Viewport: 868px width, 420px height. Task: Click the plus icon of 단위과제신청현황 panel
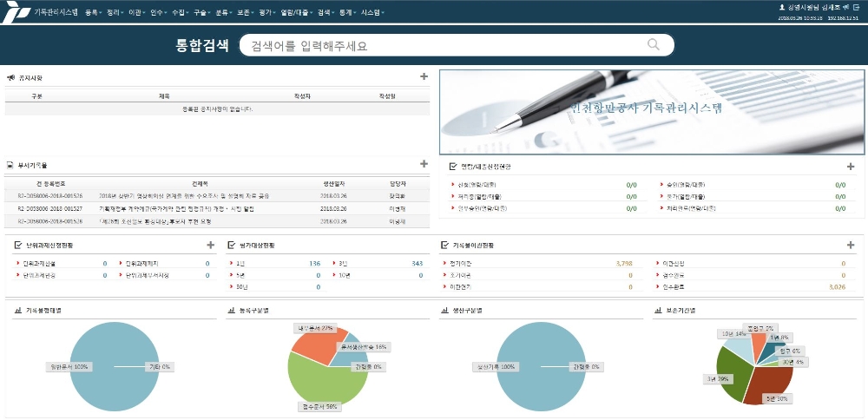coord(210,245)
